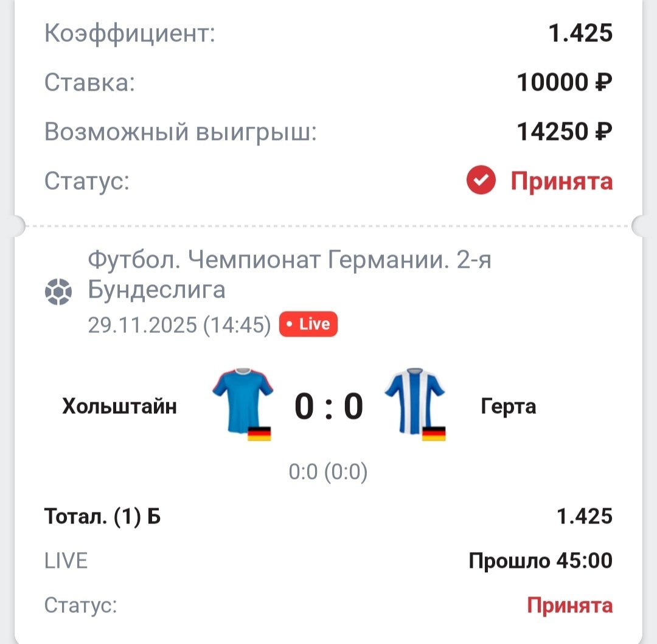
Task: Click the German flag under Герта's jersey
Action: tap(434, 433)
